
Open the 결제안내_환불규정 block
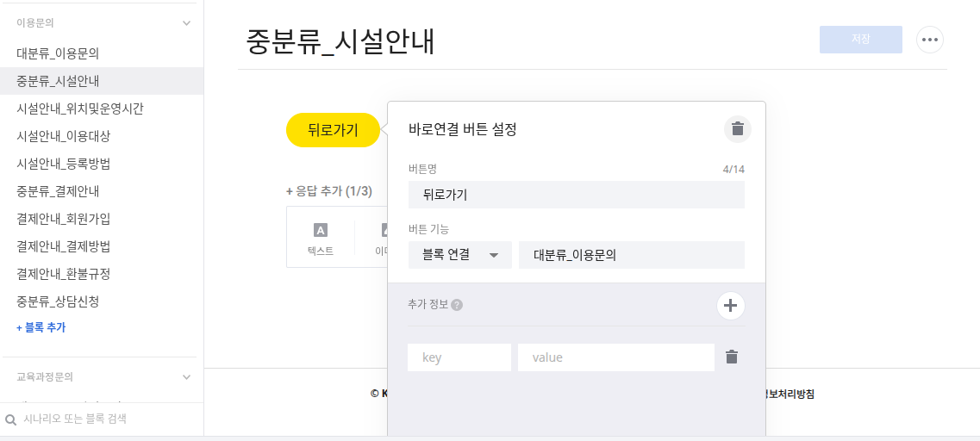point(64,274)
